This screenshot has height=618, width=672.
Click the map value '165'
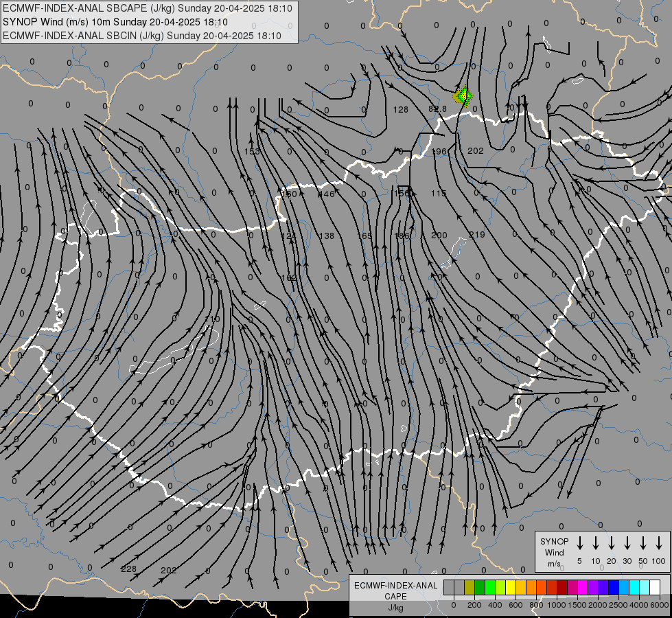click(364, 236)
